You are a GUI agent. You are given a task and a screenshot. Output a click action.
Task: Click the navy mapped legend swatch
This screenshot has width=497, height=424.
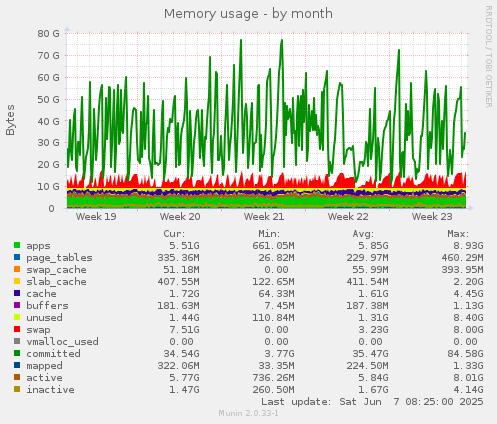17,365
